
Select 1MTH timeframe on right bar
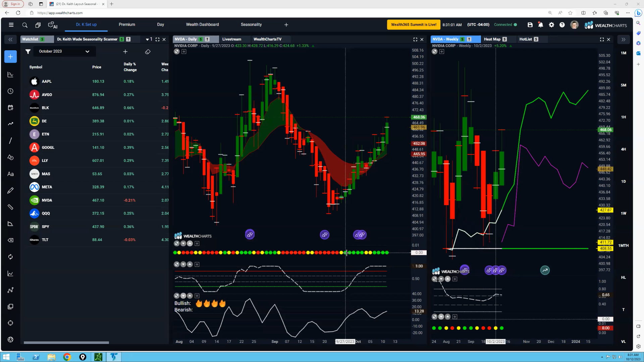(623, 246)
